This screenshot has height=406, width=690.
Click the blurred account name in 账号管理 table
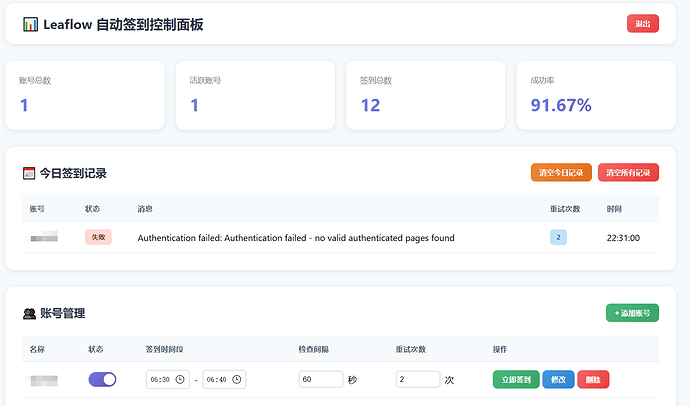click(x=42, y=380)
